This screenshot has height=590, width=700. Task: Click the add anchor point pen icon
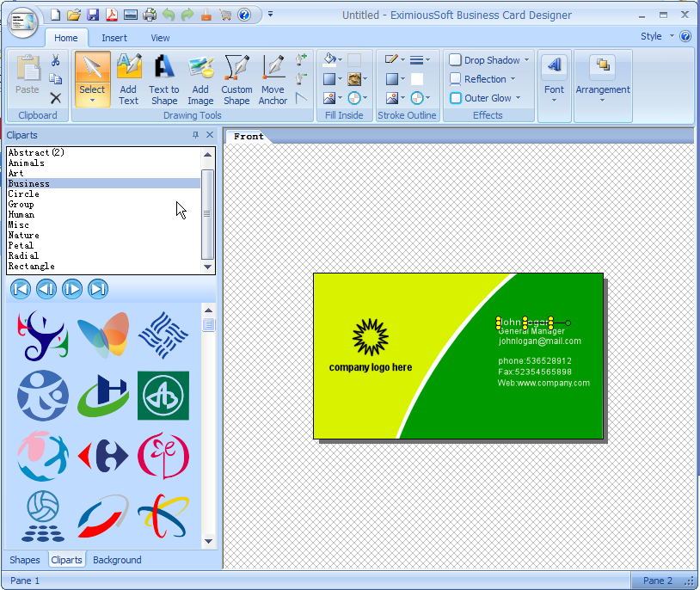tap(301, 60)
